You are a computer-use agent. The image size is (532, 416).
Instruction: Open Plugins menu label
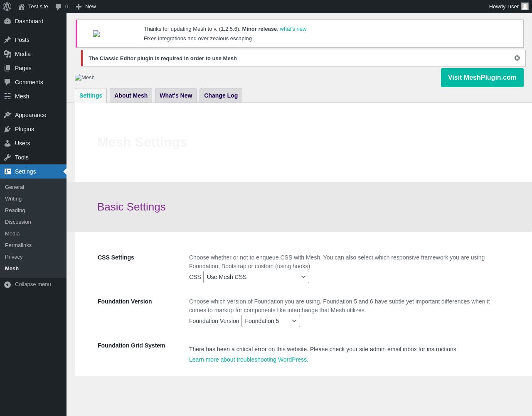pos(25,129)
